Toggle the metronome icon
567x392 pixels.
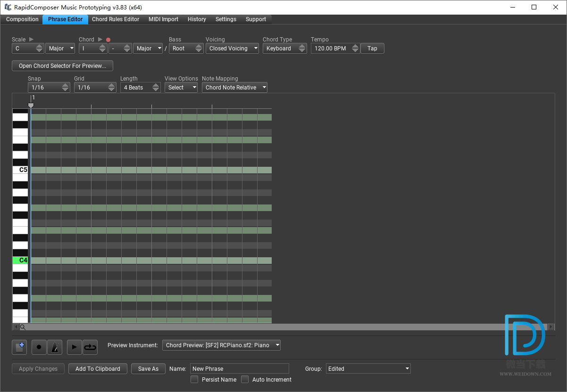click(55, 347)
